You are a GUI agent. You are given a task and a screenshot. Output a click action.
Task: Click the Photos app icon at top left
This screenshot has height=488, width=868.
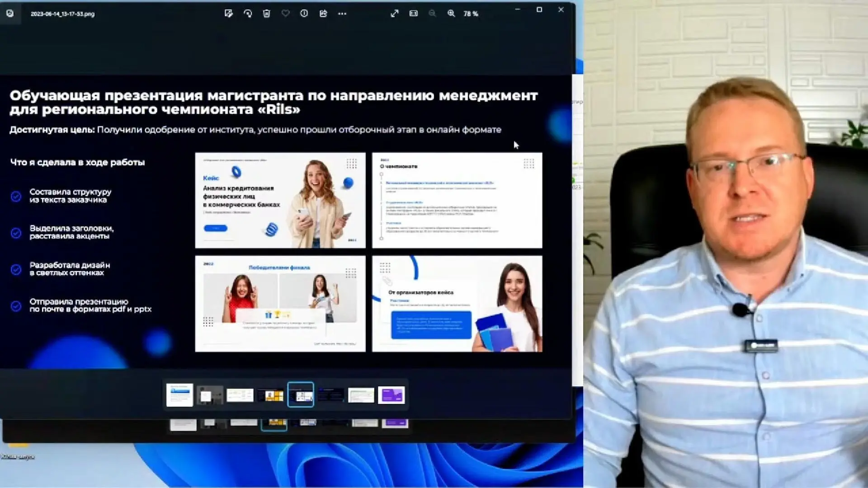(10, 14)
